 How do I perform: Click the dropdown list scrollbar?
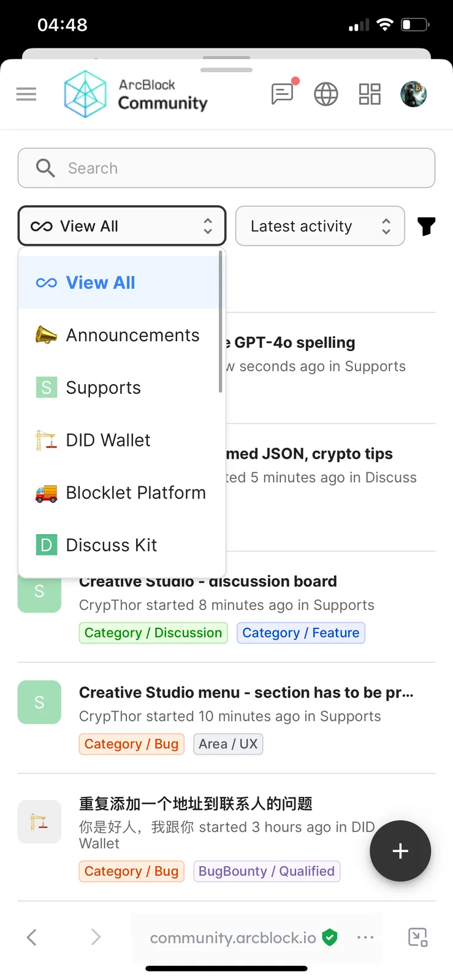tap(221, 322)
